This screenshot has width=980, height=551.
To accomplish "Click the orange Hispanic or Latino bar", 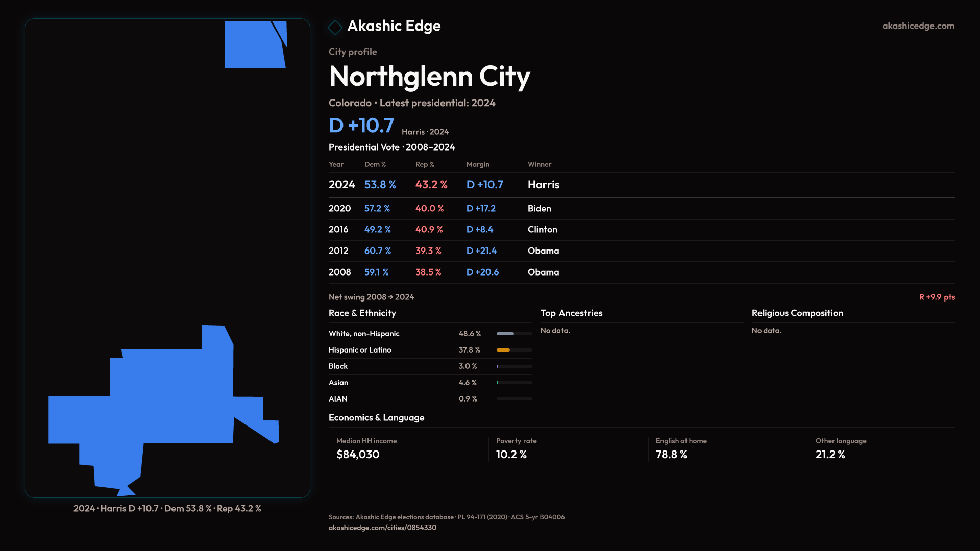I will click(504, 350).
